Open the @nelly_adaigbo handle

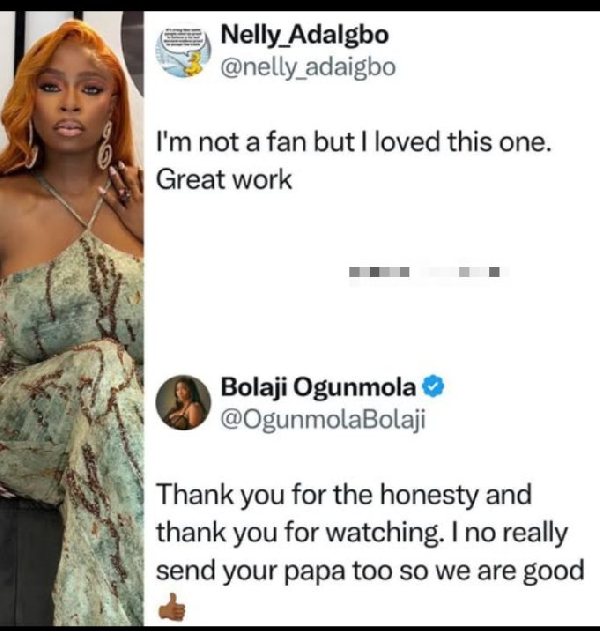point(308,67)
